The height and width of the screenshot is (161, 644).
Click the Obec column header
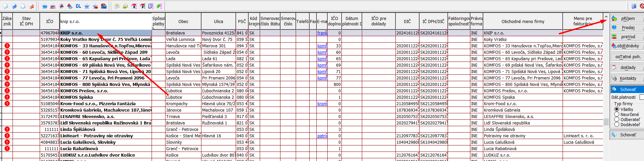coord(183,21)
